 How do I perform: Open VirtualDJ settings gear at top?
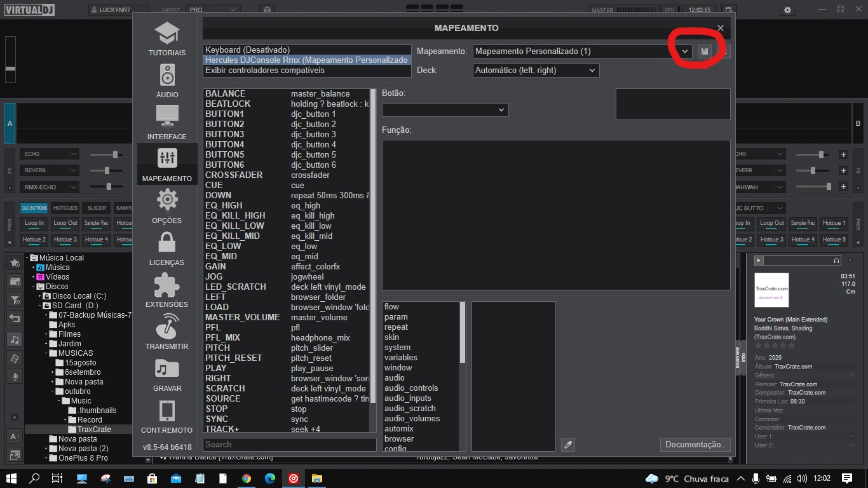[x=788, y=10]
